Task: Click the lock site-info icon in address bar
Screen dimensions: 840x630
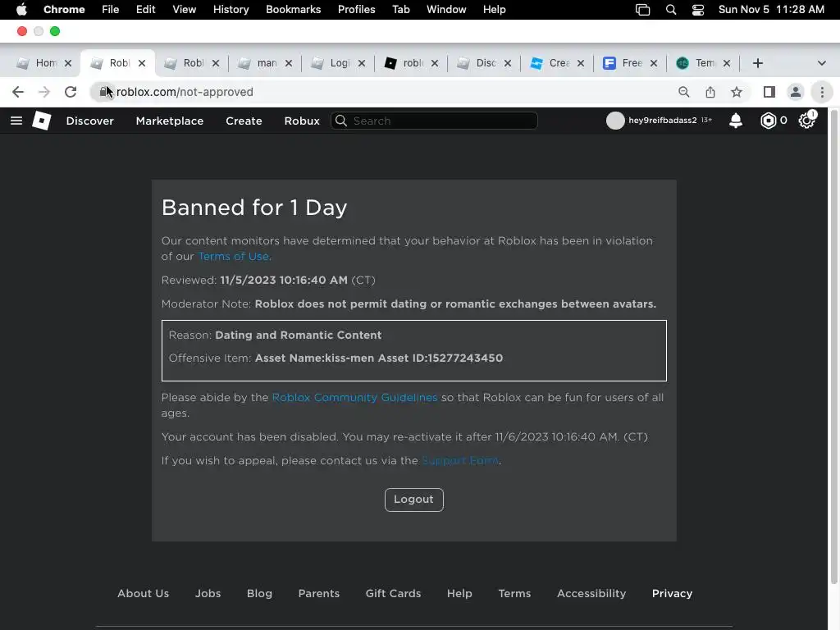Action: 103,92
